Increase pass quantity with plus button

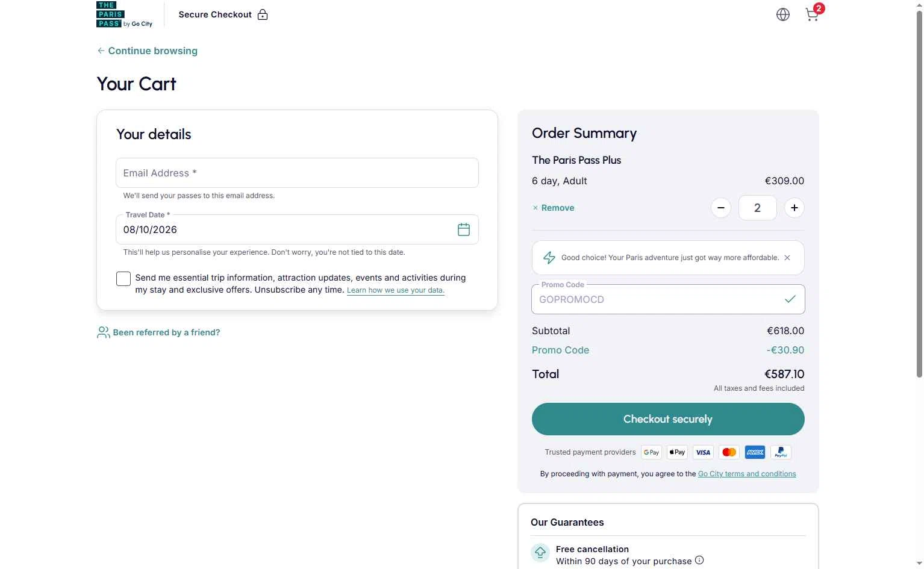point(794,208)
